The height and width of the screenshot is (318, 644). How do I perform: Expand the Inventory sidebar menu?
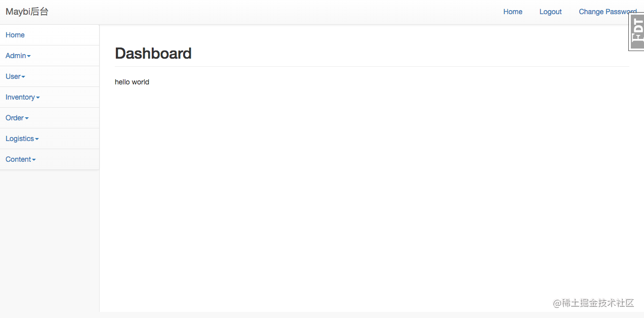[50, 97]
